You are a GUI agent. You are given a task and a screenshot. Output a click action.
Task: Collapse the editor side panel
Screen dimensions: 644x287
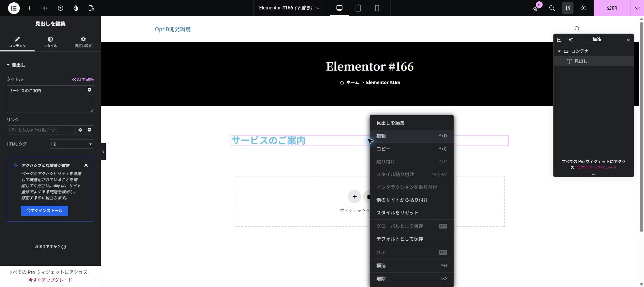[103, 152]
